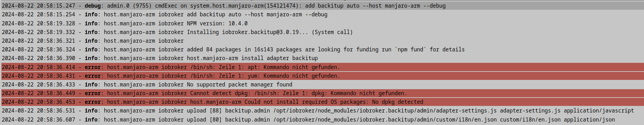644x125 pixels.
Task: Click the 'yum: Kommando nicht gefunden' error row
Action: coord(322,76)
